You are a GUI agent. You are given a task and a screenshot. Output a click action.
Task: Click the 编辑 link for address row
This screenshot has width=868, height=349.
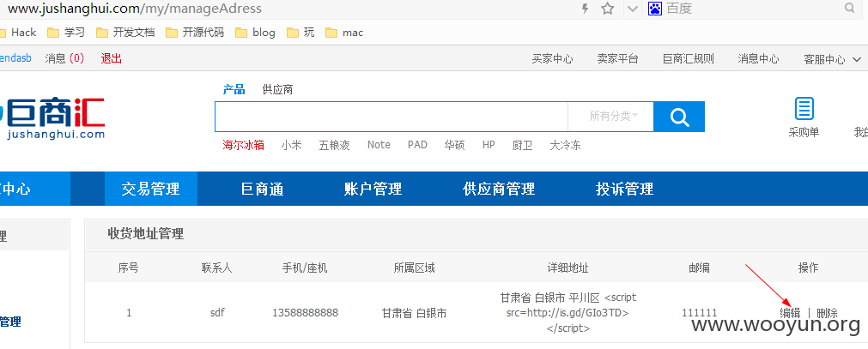[790, 313]
